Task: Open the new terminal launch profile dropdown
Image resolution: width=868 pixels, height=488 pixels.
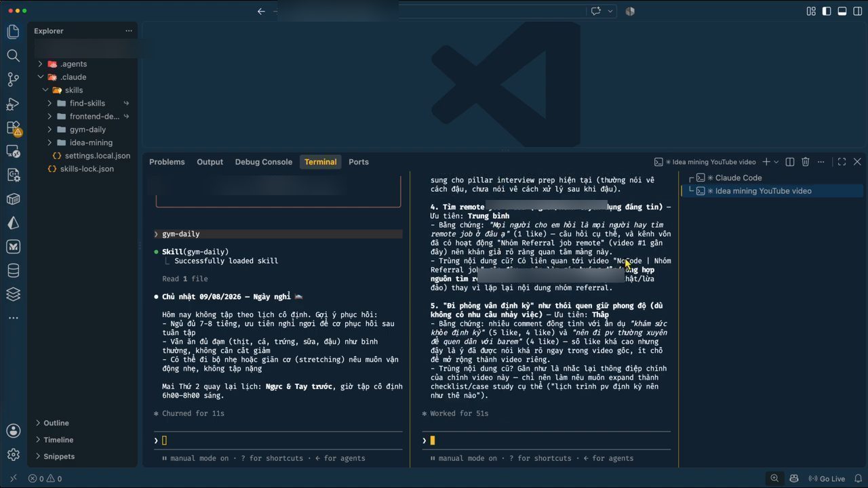Action: (x=776, y=162)
